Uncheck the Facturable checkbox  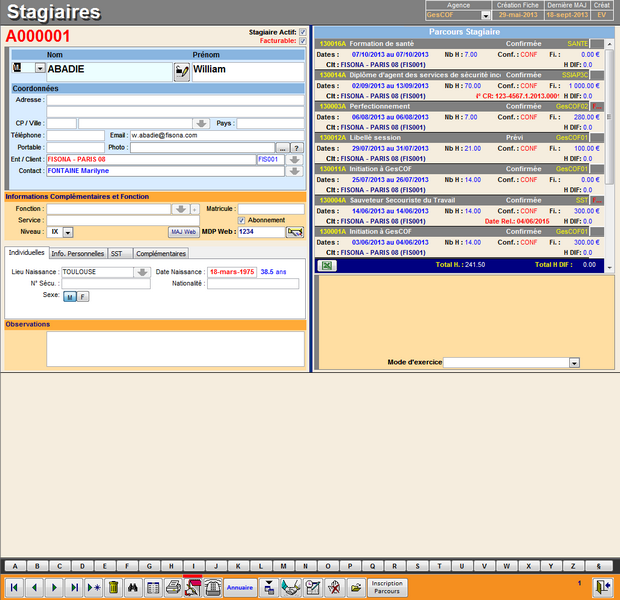303,41
